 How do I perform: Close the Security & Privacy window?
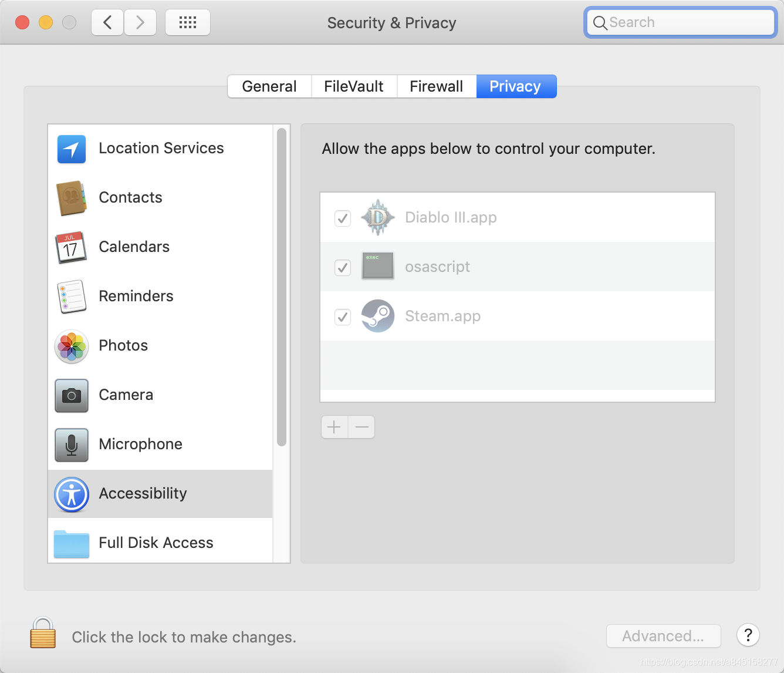click(22, 22)
